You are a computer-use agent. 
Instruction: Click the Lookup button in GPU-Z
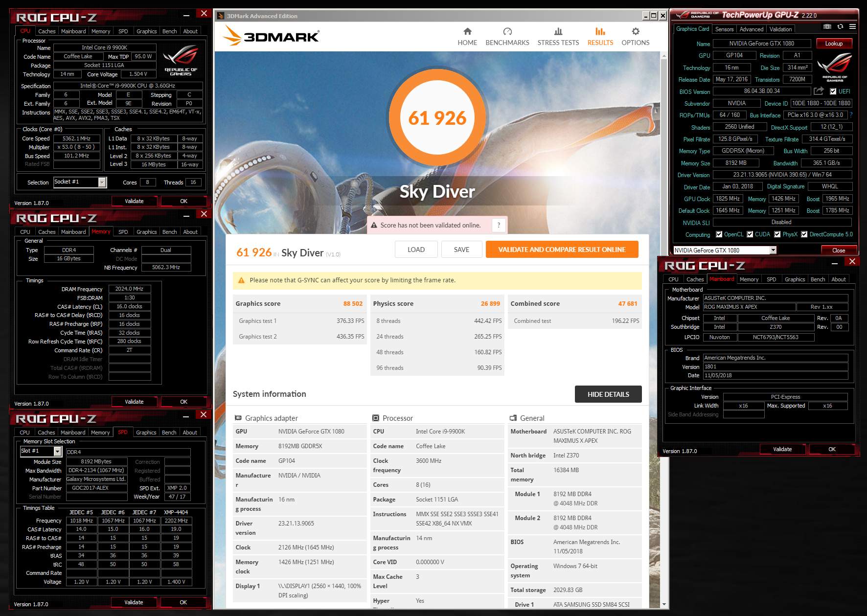pos(834,44)
